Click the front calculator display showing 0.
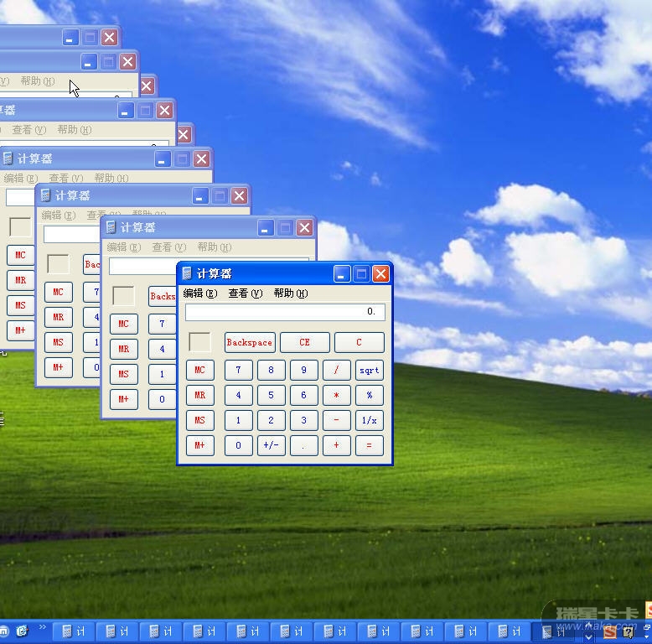 pyautogui.click(x=285, y=312)
